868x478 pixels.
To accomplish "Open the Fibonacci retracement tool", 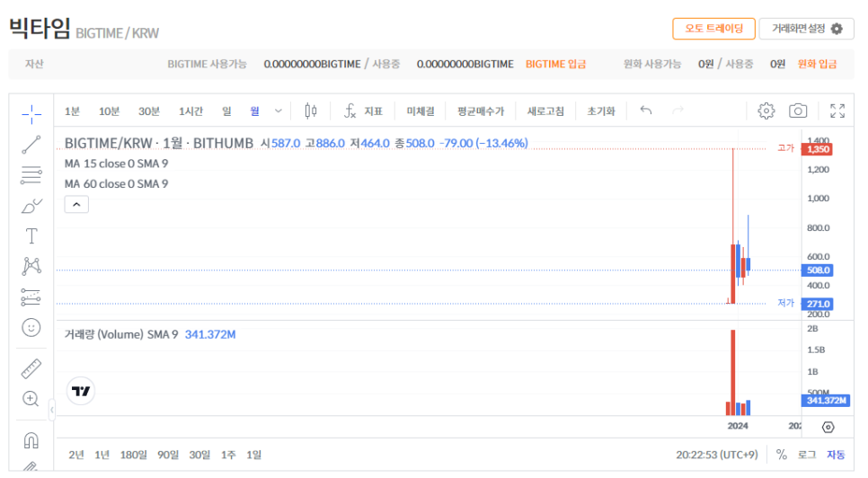I will click(31, 175).
